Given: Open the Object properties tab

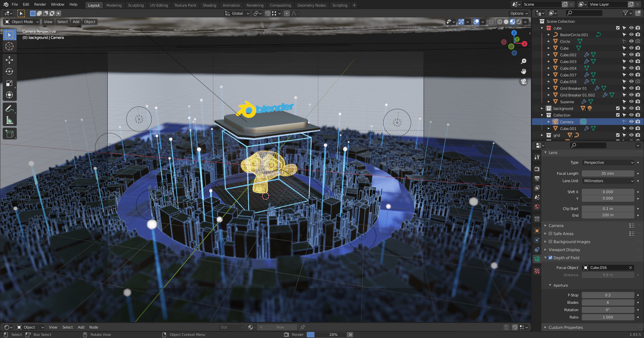Looking at the screenshot, I should [x=537, y=231].
